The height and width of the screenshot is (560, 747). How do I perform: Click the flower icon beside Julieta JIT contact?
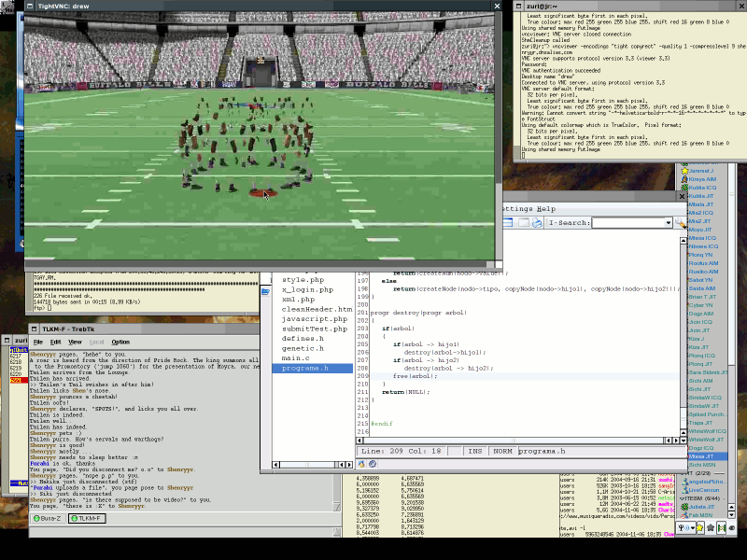[686, 507]
